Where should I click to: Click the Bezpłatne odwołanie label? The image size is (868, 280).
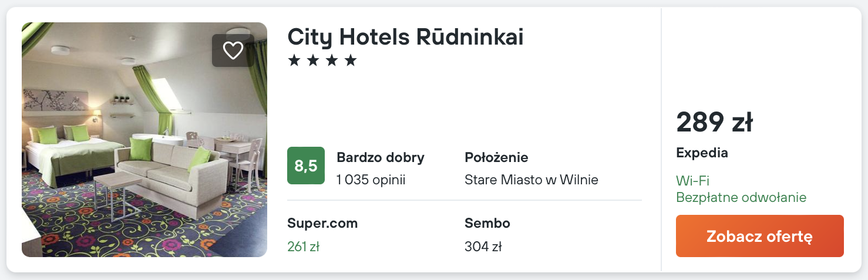741,197
